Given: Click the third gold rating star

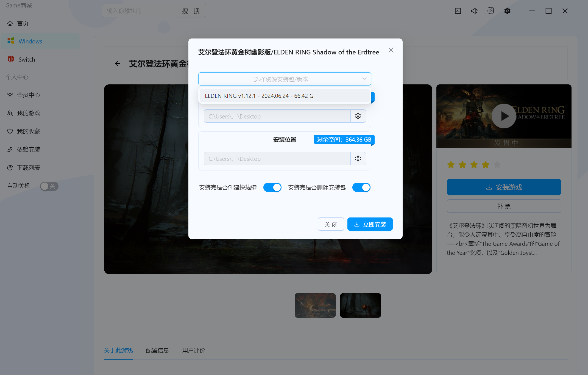Looking at the screenshot, I should 474,165.
